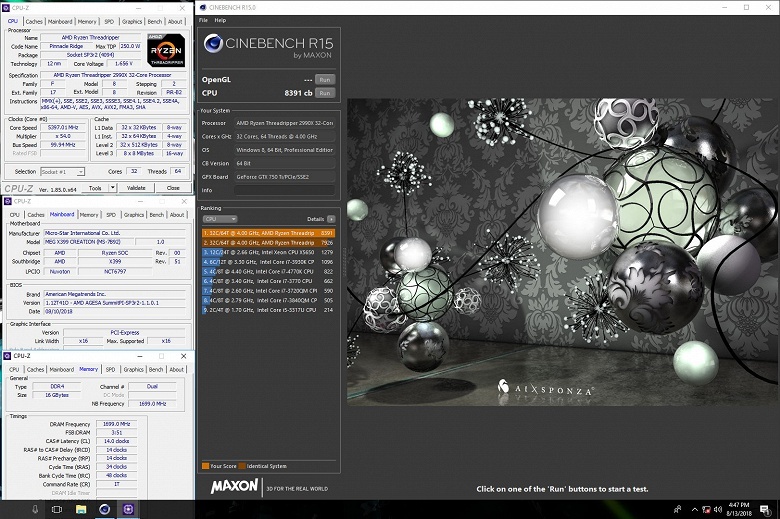
Task: Switch to the Caches tab in top CPU-Z window
Action: click(34, 21)
